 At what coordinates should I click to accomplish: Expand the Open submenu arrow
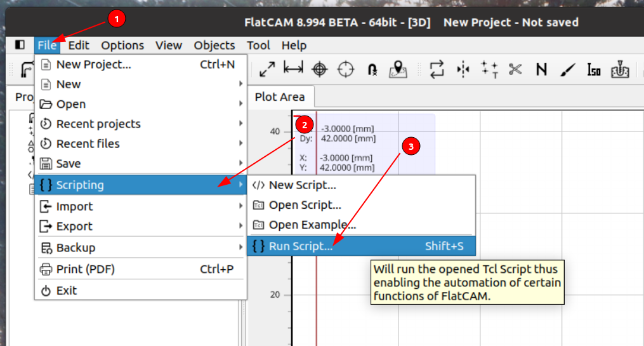[x=240, y=103]
